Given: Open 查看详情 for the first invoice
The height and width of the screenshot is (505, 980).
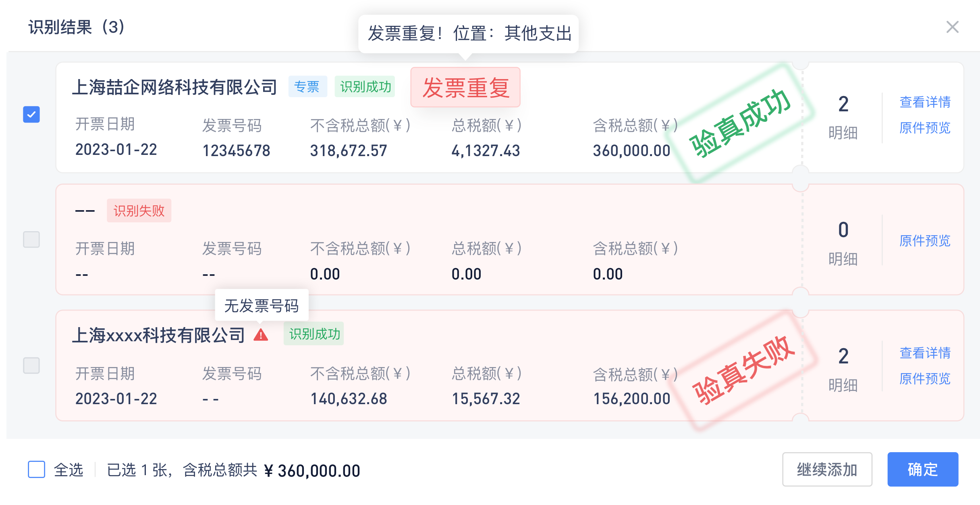Looking at the screenshot, I should [925, 102].
